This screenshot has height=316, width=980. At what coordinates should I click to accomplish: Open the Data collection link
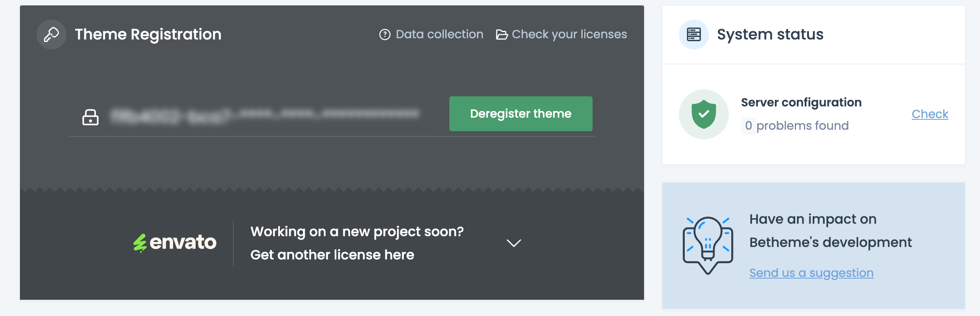(x=439, y=35)
